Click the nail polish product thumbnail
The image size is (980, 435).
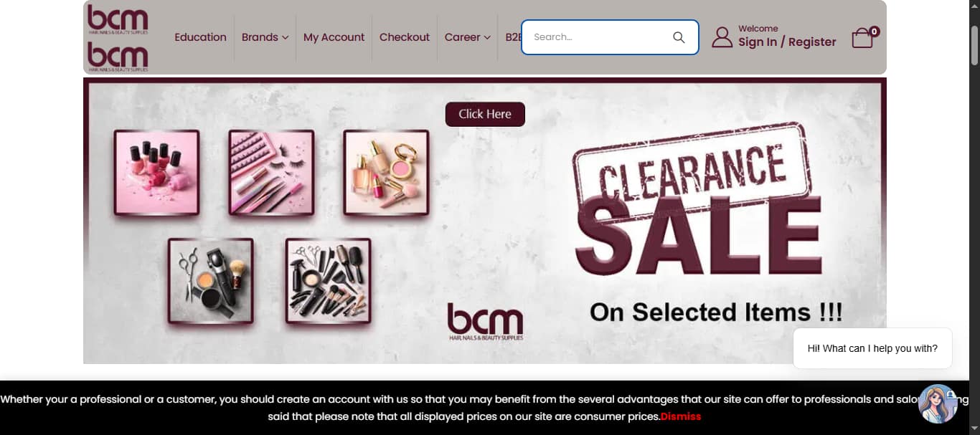[x=156, y=173]
